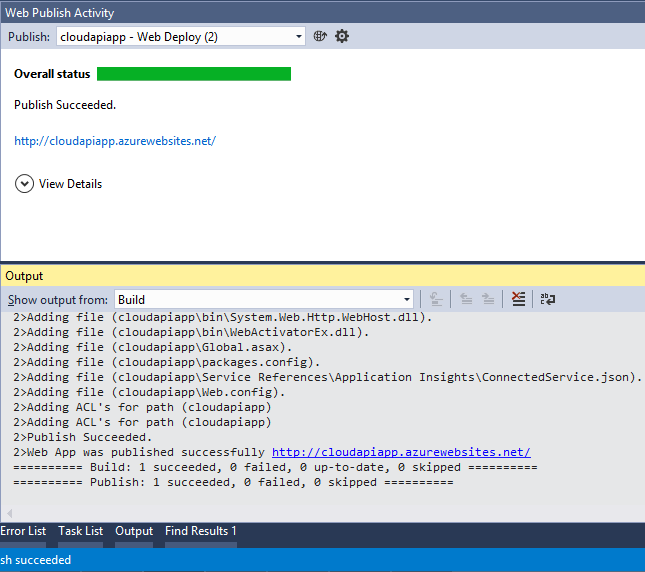Open the azurewebsites link in build output
The height and width of the screenshot is (572, 645).
(401, 452)
